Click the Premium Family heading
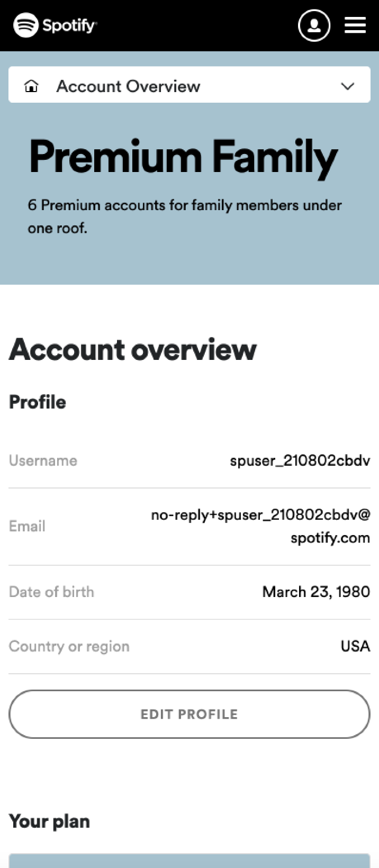The height and width of the screenshot is (868, 379). (183, 157)
